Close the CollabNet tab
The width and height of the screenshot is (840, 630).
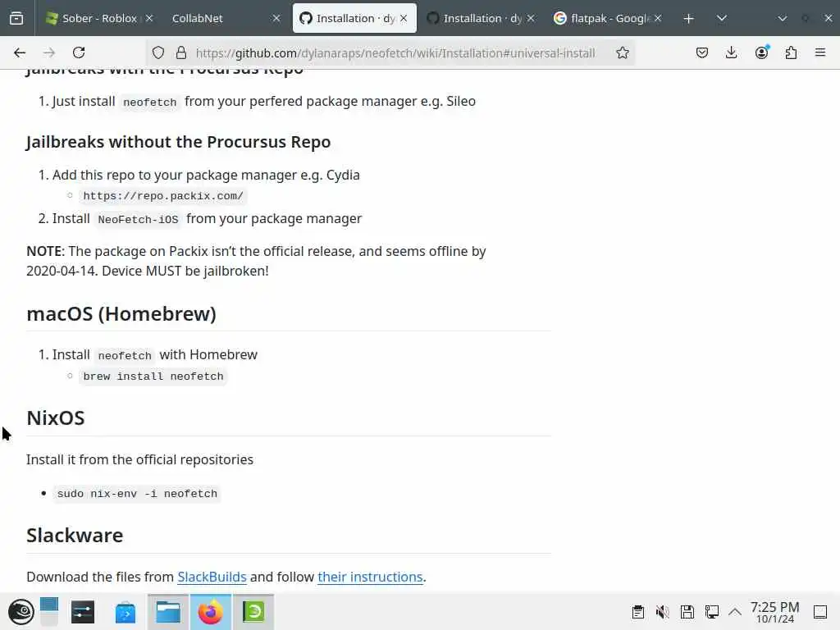point(276,18)
